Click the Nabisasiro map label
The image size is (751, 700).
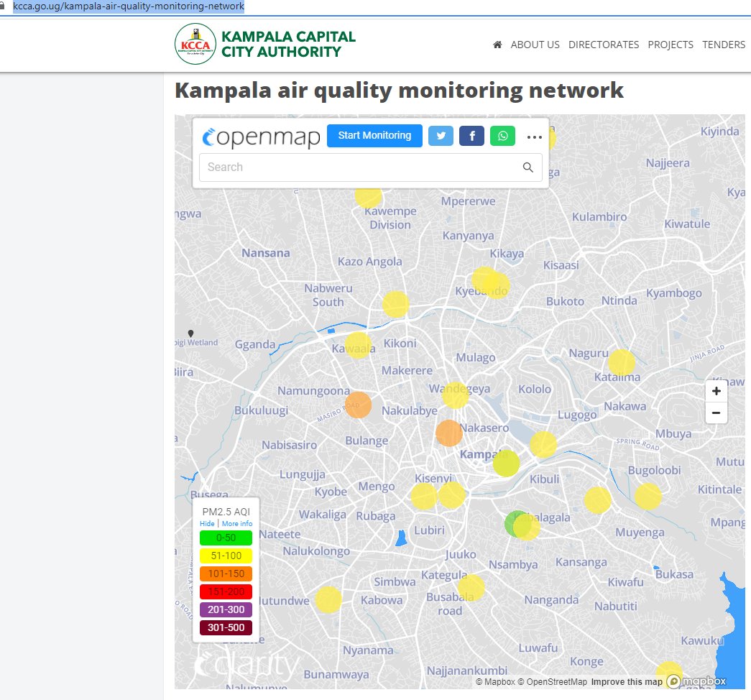290,445
